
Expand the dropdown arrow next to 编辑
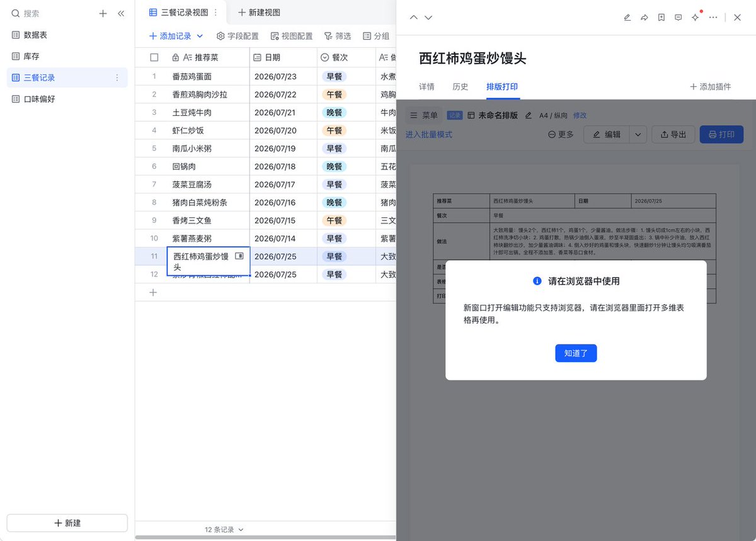coord(638,134)
